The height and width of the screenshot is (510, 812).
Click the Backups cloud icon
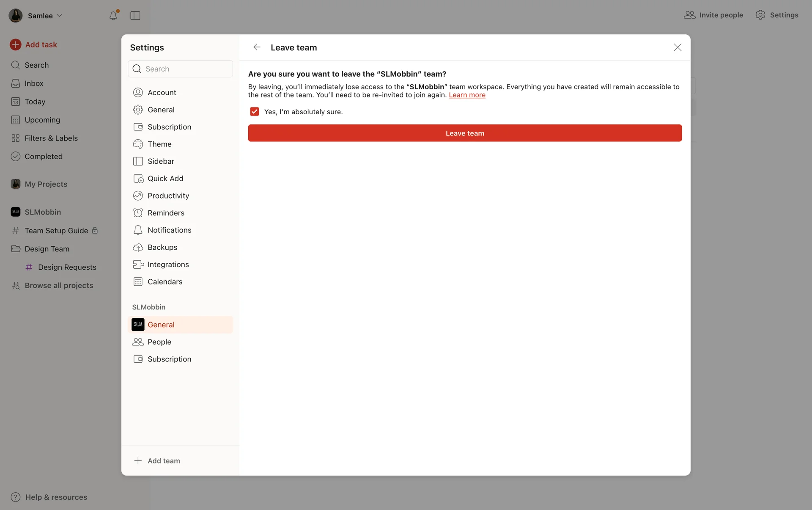click(x=138, y=247)
